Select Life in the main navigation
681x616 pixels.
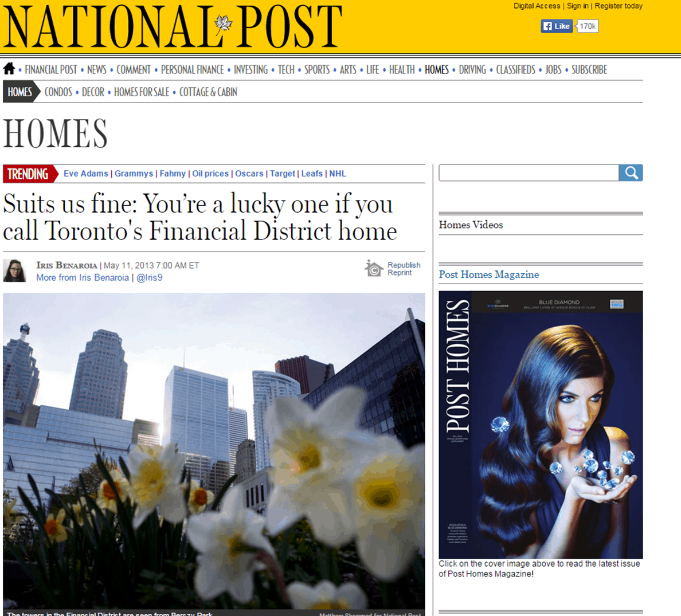[x=373, y=69]
